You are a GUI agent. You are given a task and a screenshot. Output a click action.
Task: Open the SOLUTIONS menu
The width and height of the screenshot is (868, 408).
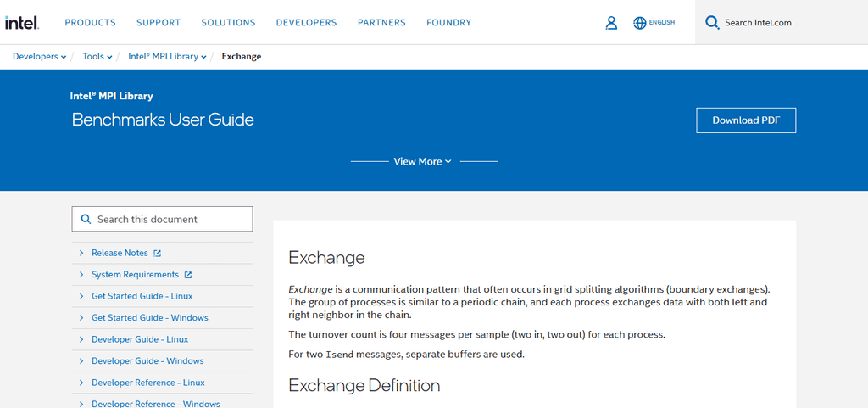pos(228,23)
